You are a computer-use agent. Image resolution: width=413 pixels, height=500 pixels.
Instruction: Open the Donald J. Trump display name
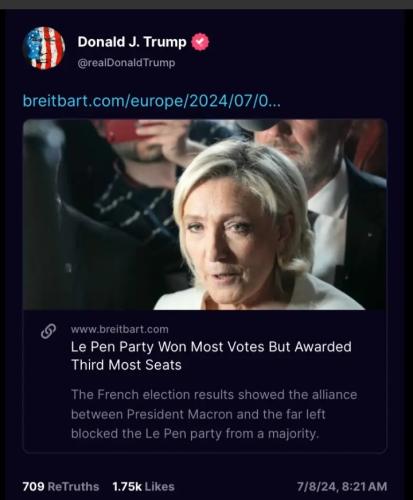click(x=132, y=42)
